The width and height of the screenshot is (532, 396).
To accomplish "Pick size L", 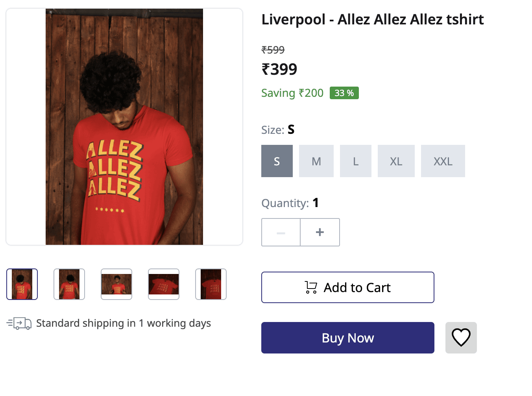I will pos(356,161).
